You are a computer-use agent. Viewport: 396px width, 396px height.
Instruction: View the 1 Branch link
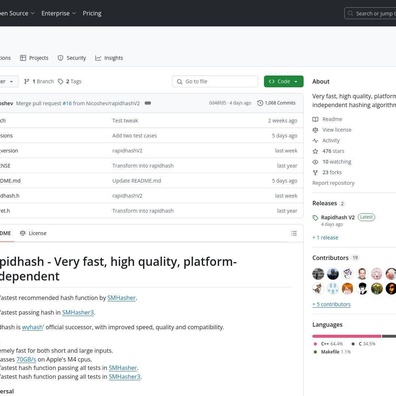[x=39, y=81]
